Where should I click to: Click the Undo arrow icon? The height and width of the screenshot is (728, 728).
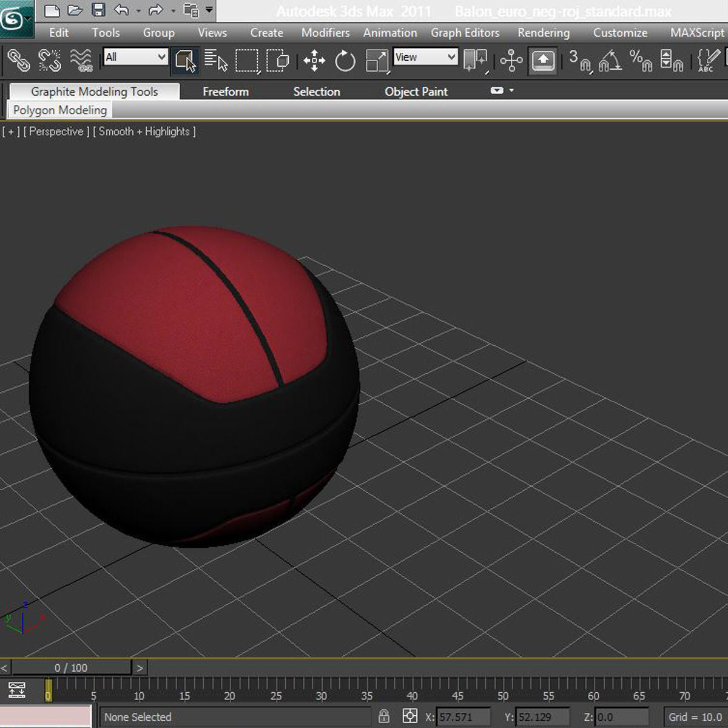[121, 10]
